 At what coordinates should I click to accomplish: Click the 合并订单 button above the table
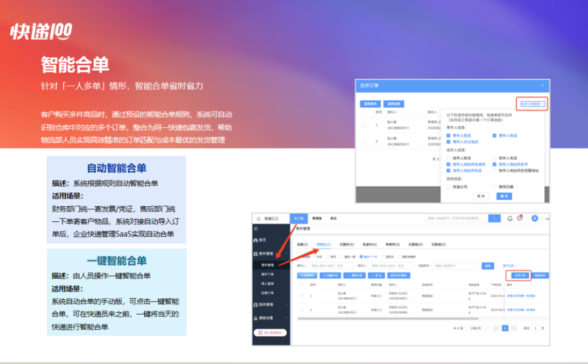point(519,275)
